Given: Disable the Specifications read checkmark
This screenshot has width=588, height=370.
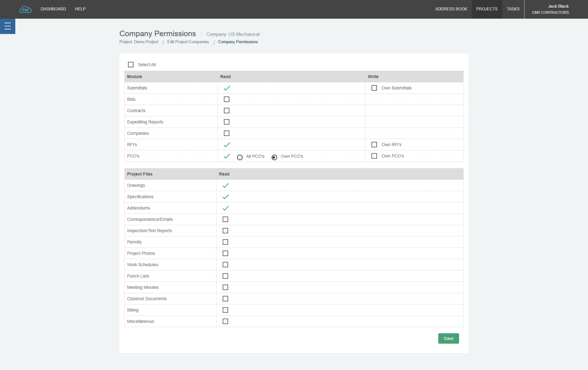Looking at the screenshot, I should tap(225, 196).
